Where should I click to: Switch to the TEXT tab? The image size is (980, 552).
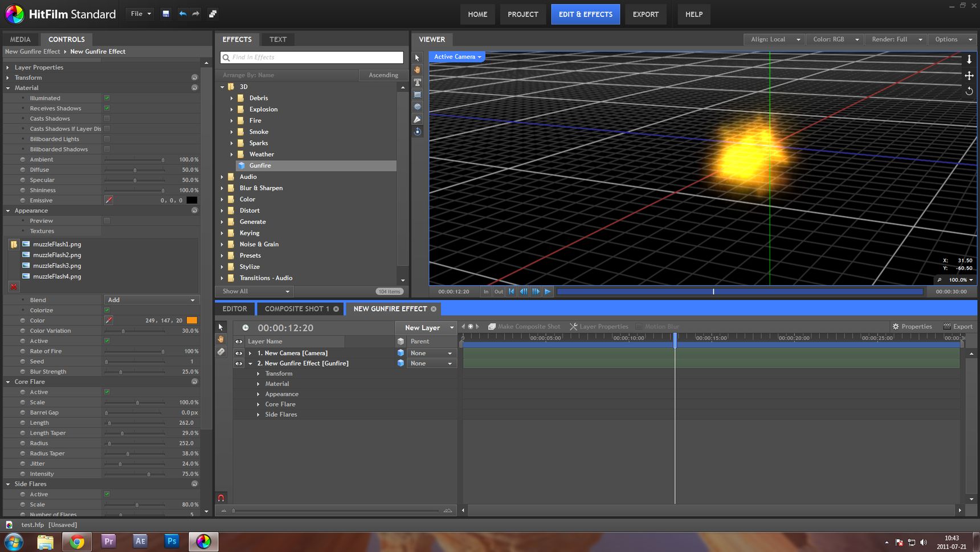[278, 39]
